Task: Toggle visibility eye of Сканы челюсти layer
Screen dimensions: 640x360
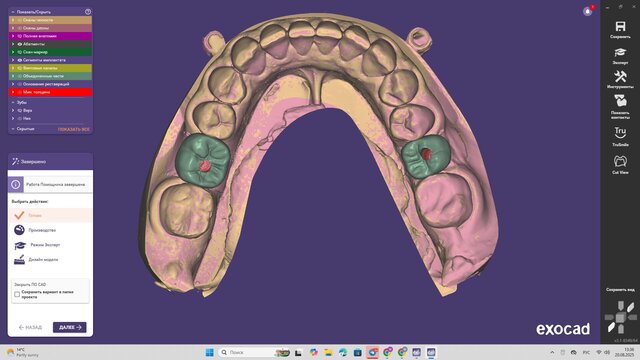Action: [20, 20]
